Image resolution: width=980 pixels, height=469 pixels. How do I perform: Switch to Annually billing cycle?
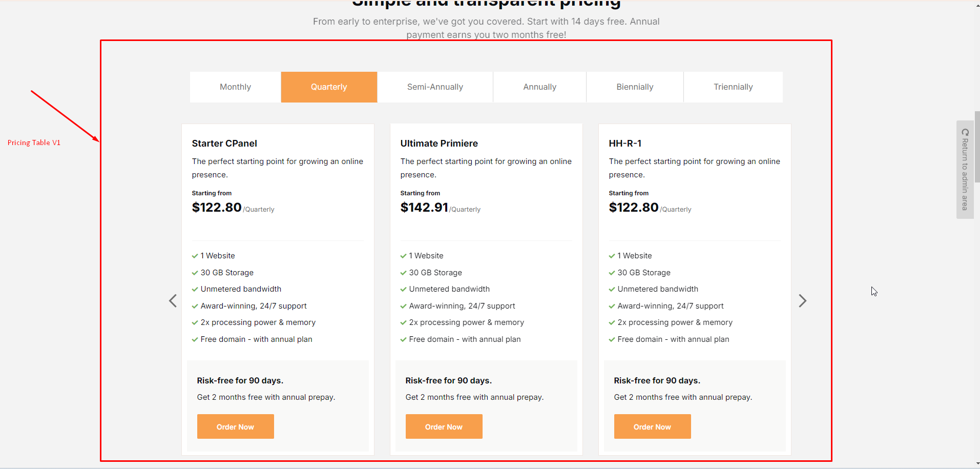(539, 87)
